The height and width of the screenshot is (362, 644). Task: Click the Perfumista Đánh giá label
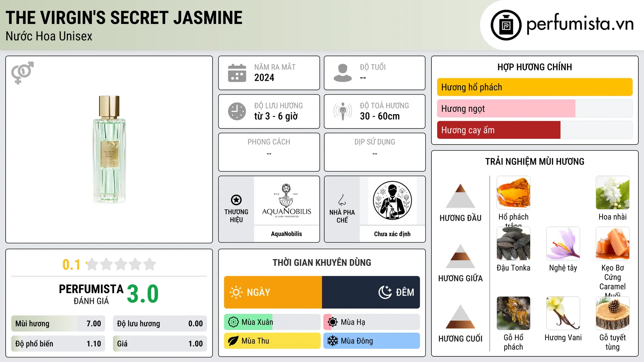click(x=91, y=294)
